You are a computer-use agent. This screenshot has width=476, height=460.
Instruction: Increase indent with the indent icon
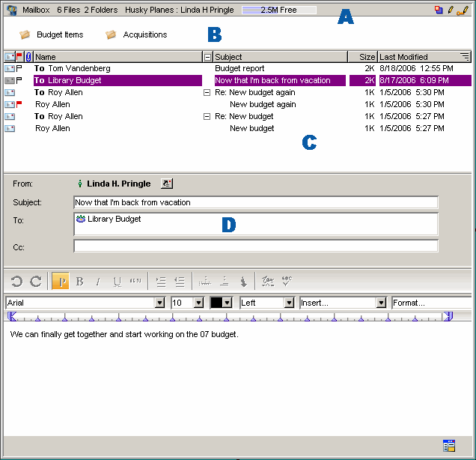(x=161, y=282)
